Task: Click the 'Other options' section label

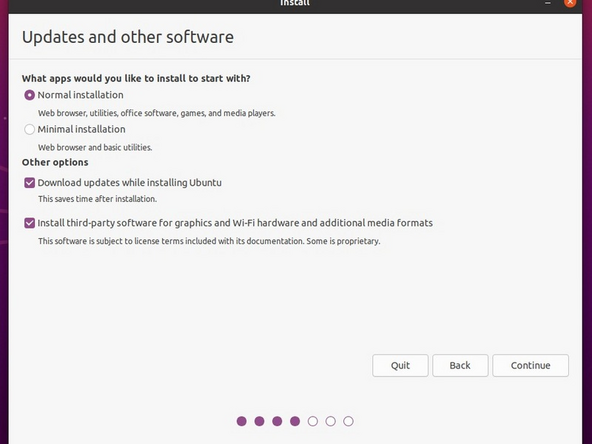Action: (x=55, y=162)
